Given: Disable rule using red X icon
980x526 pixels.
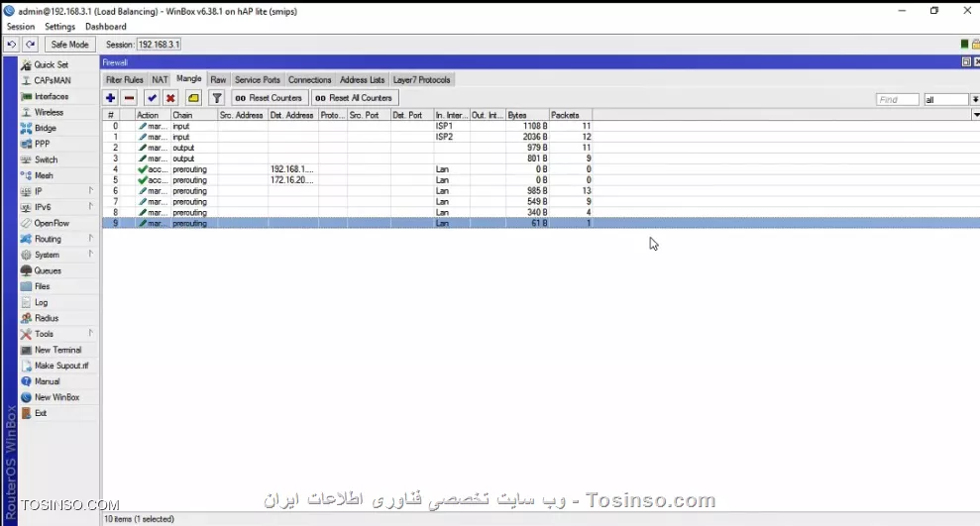Looking at the screenshot, I should [170, 98].
